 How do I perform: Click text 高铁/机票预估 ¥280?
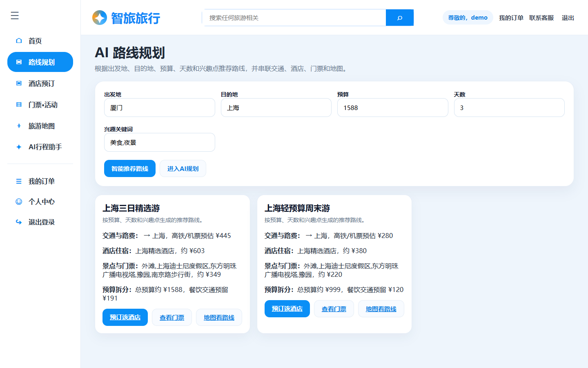(363, 236)
